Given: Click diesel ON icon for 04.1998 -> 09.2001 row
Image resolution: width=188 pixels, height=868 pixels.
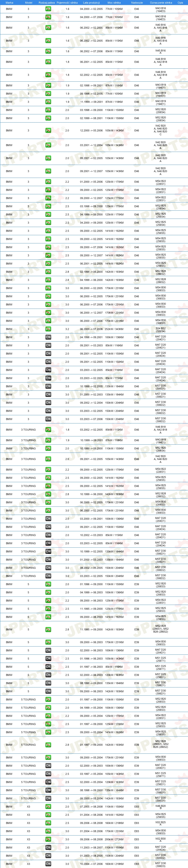Looking at the screenshot, I should [x=48, y=337].
